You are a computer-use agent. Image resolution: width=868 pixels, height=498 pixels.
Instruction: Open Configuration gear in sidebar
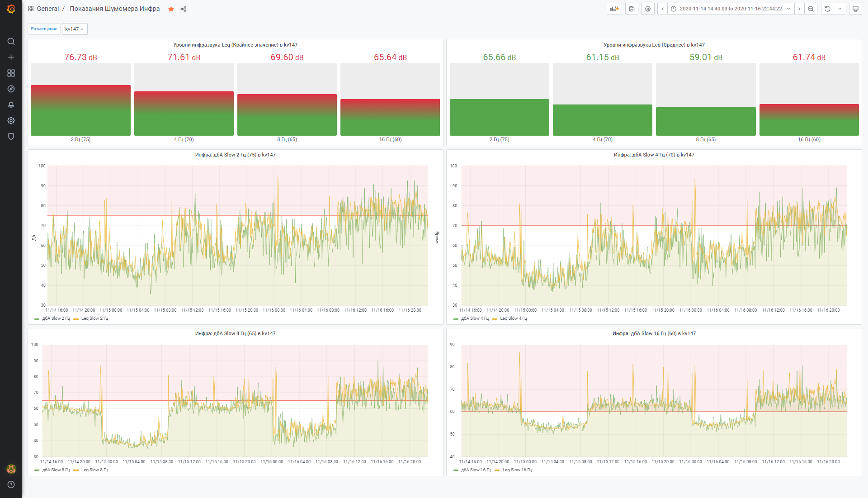(x=11, y=121)
